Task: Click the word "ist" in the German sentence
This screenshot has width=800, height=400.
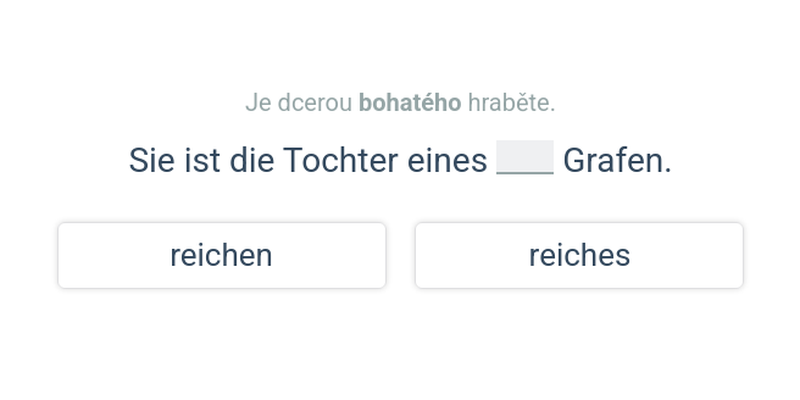Action: 201,160
